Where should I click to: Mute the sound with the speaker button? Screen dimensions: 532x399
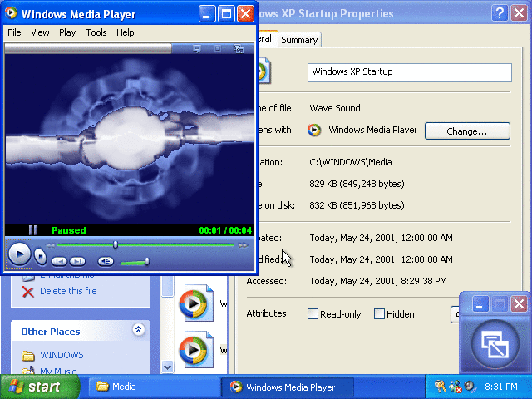[x=106, y=261]
